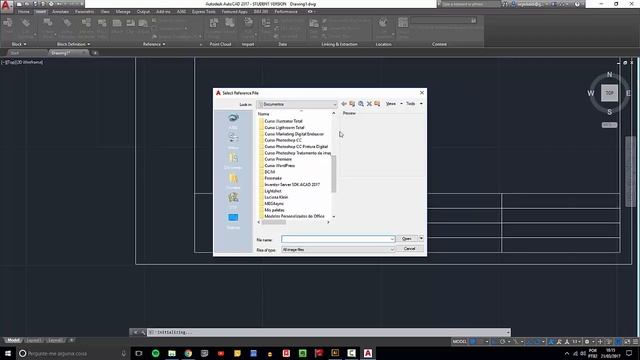Viewport: 640px width, 360px height.
Task: Select the Luciana Klein folder
Action: coord(276,197)
